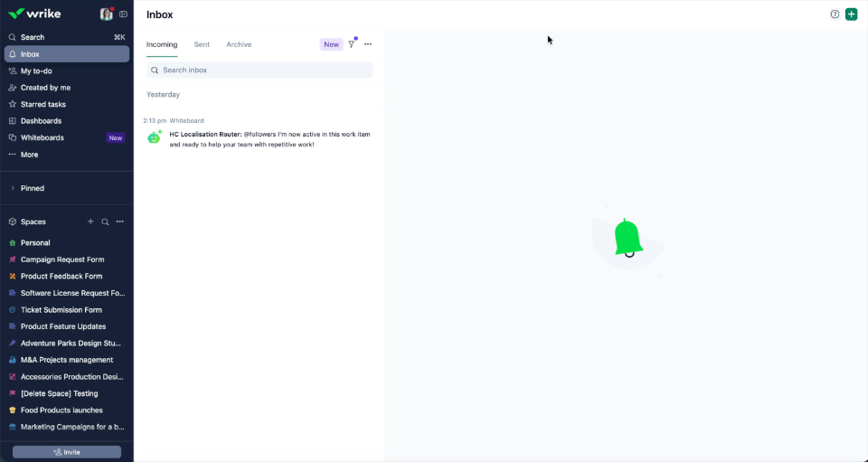The height and width of the screenshot is (462, 868).
Task: Open Ticket Submission Form space
Action: coord(66,310)
